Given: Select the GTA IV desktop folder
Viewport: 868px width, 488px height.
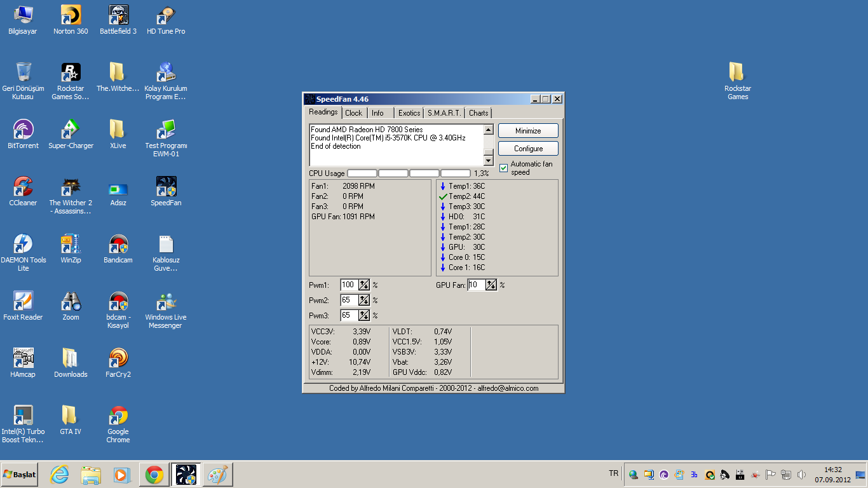Looking at the screenshot, I should [x=71, y=420].
